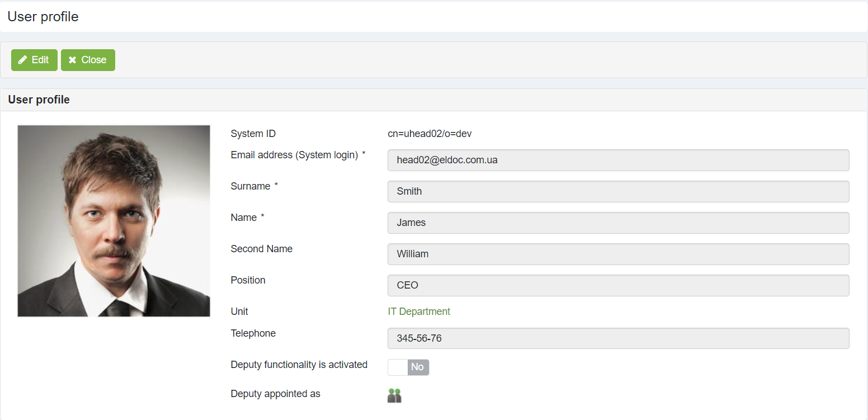Click the Position field containing CEO
Image resolution: width=868 pixels, height=420 pixels.
(x=618, y=285)
